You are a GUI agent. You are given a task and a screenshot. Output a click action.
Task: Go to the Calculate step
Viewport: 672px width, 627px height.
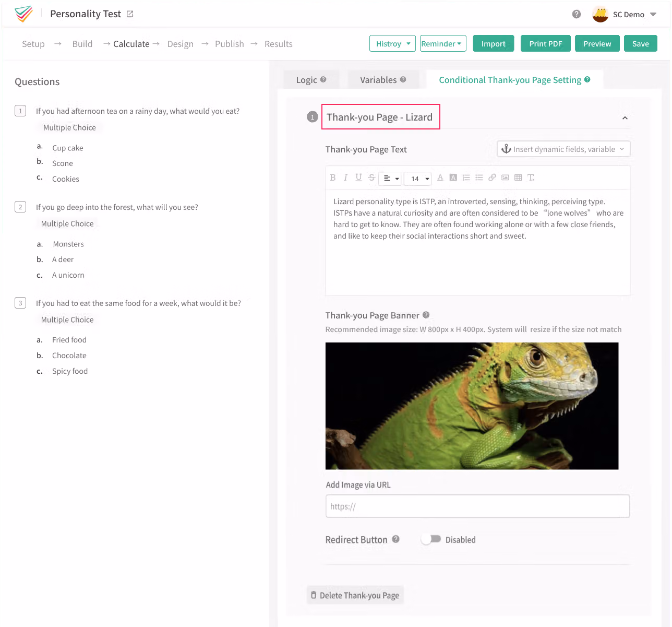pyautogui.click(x=131, y=44)
